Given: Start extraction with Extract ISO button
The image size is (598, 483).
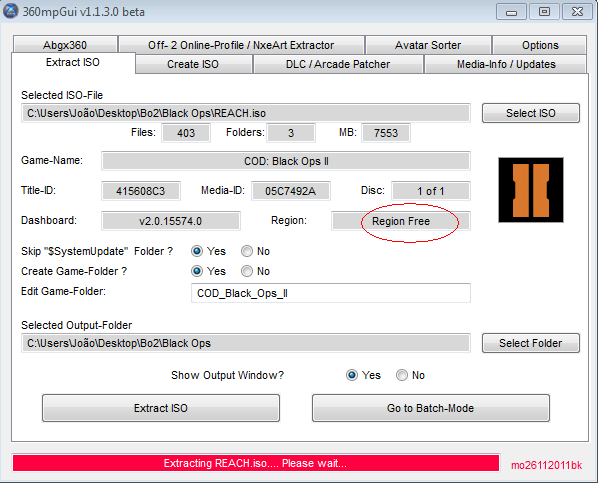Looking at the screenshot, I should point(161,408).
